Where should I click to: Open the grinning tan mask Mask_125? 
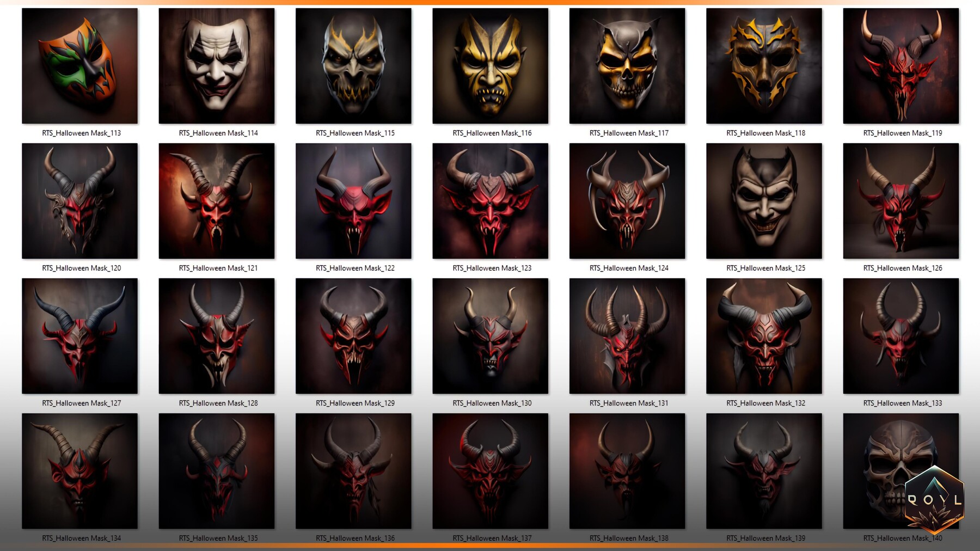click(x=763, y=201)
